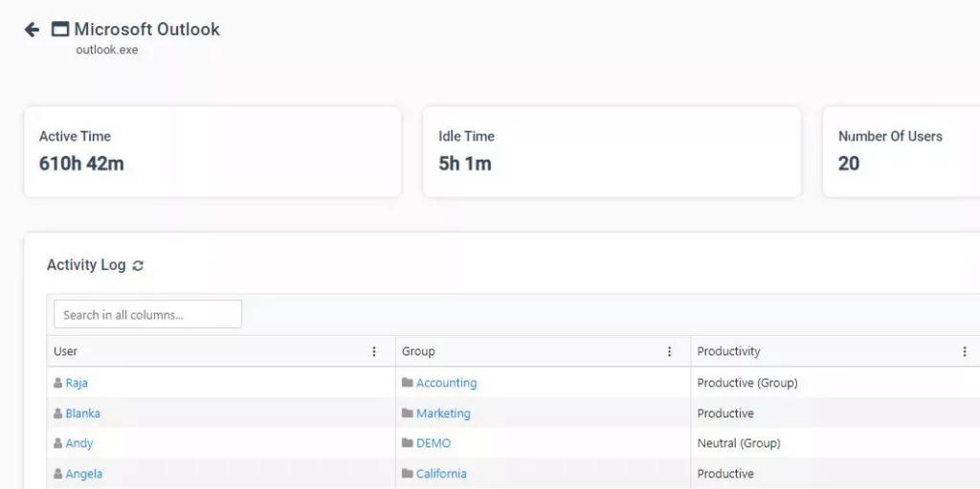Click the window icon beside Microsoft Outlook
This screenshot has height=489, width=980.
(60, 30)
